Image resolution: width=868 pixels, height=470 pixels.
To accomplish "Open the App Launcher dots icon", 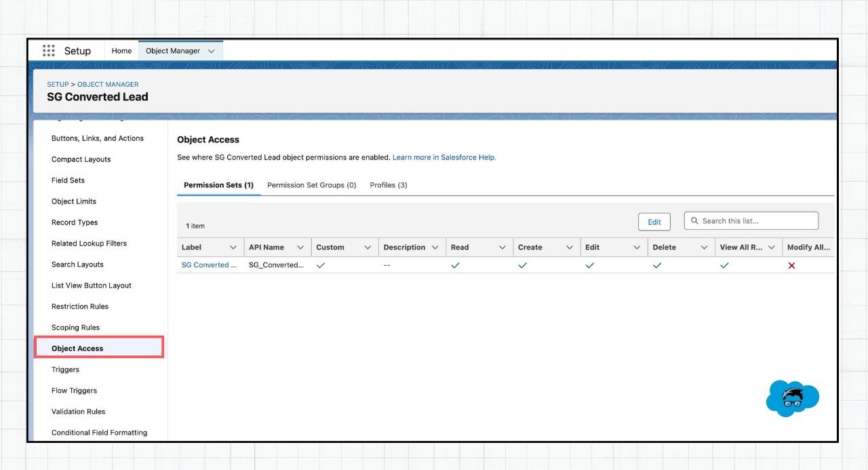I will 49,51.
